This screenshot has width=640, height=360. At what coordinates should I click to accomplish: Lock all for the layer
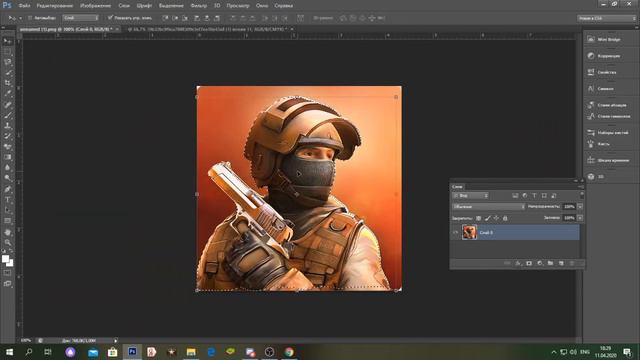pos(505,218)
